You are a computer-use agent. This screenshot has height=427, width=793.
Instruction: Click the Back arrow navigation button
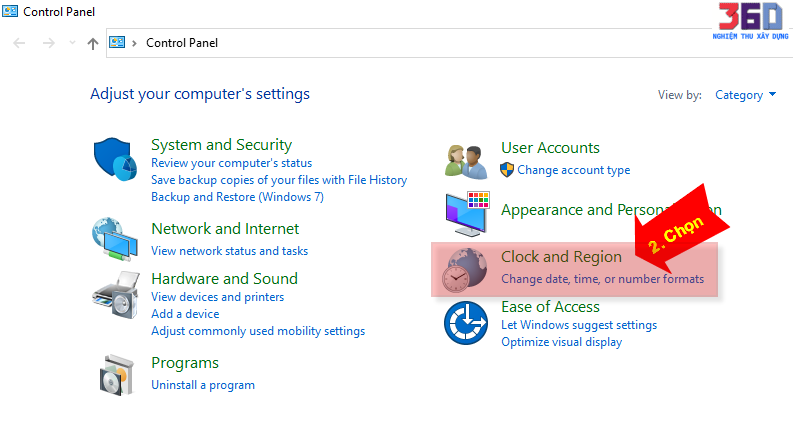click(19, 43)
